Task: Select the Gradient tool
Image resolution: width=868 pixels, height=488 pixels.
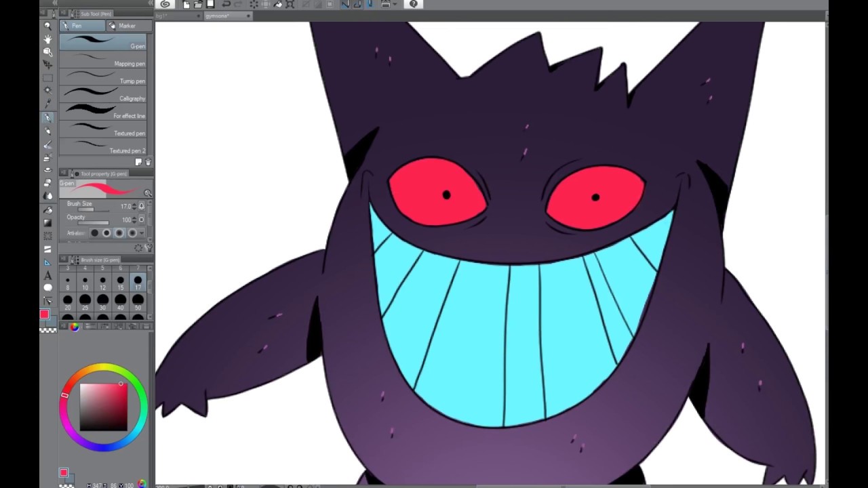Action: [x=47, y=222]
